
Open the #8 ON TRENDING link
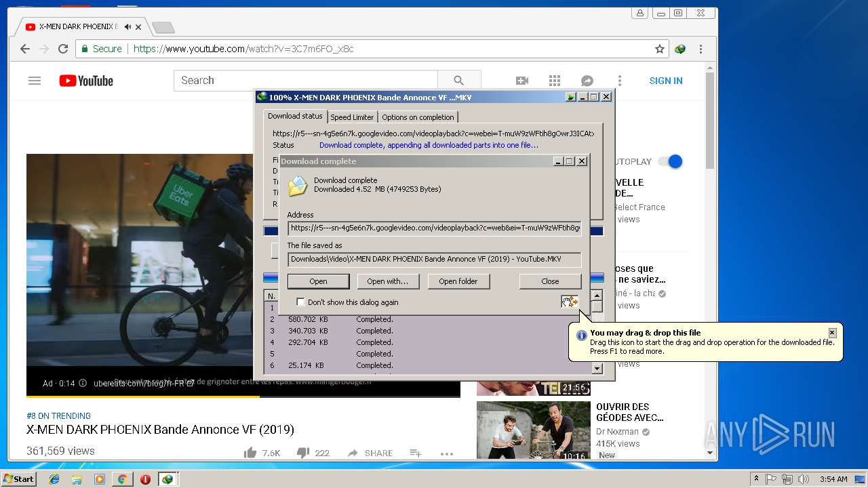(x=58, y=415)
